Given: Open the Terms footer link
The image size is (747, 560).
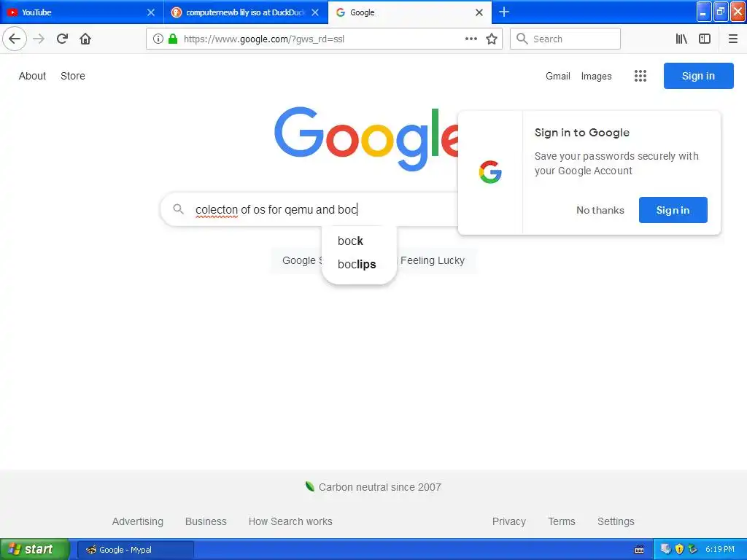Looking at the screenshot, I should 562,521.
